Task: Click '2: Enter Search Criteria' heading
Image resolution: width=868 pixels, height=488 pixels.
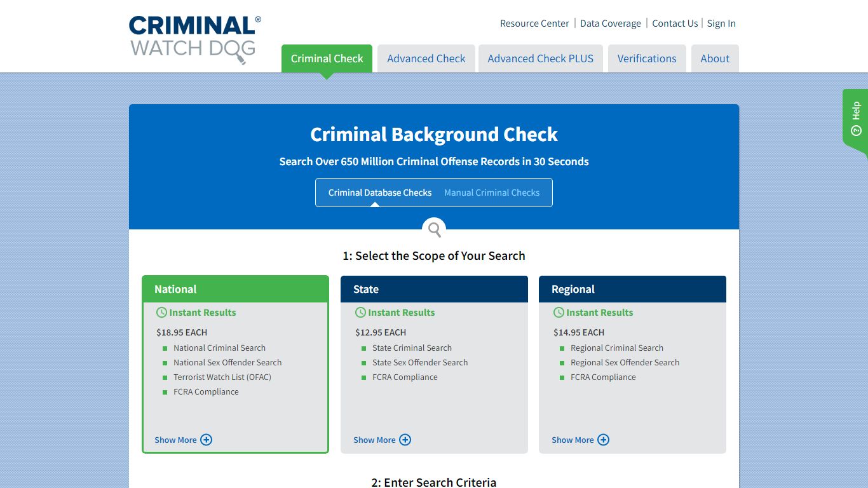Action: point(434,482)
